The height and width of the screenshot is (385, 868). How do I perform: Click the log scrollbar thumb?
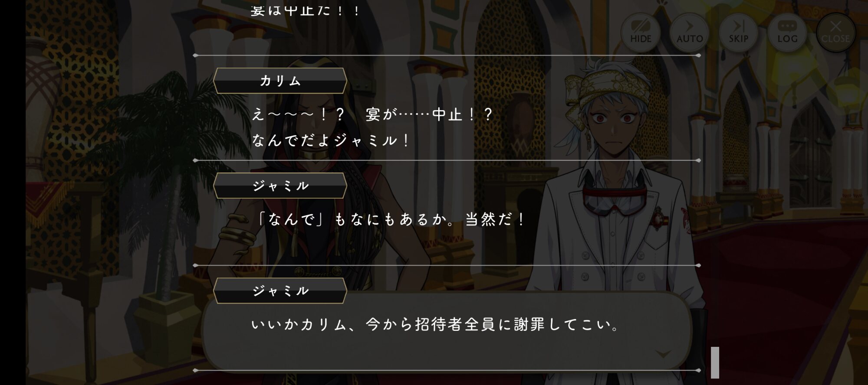(x=715, y=362)
